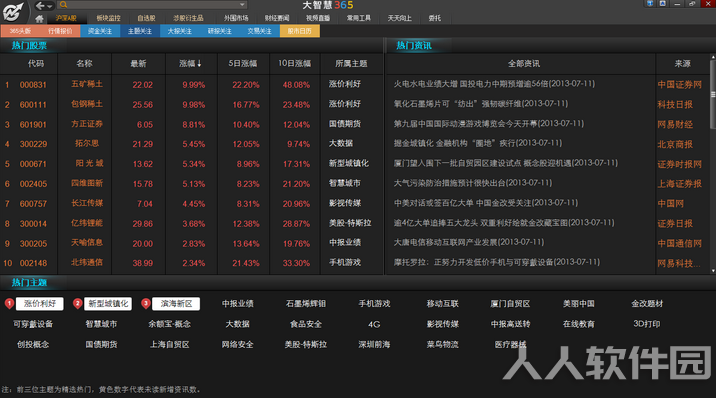716x398 pixels.
Task: Open the 美股-特斯拉 theme in row 8
Action: point(350,223)
